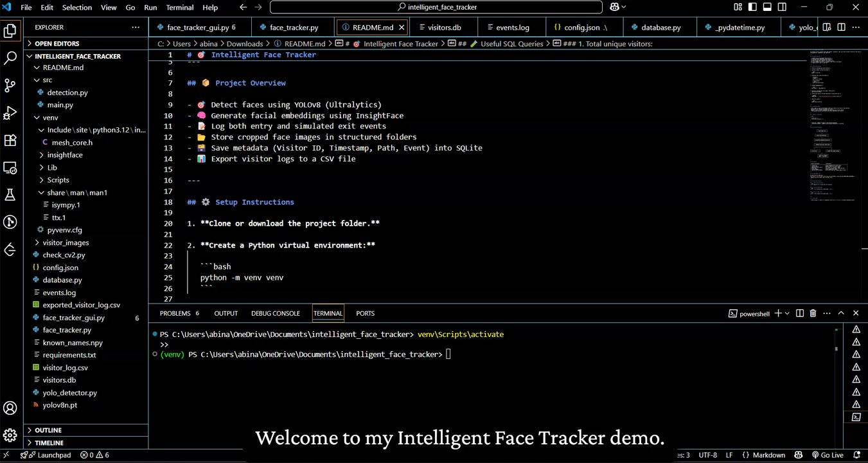Image resolution: width=868 pixels, height=463 pixels.
Task: Open the Selection menu
Action: click(77, 7)
